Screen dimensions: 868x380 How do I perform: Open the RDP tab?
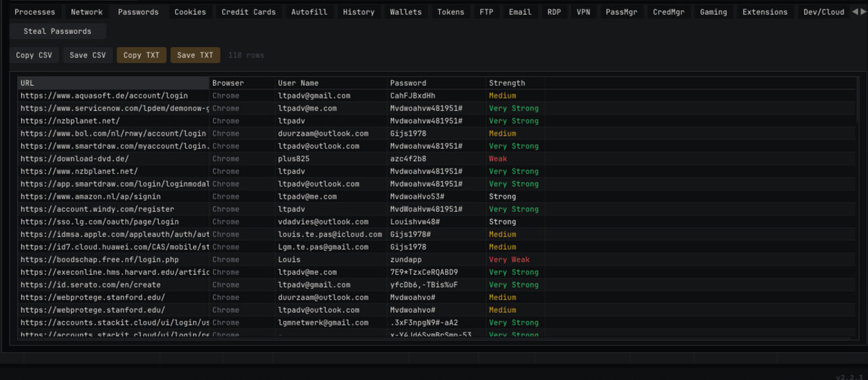[x=554, y=12]
